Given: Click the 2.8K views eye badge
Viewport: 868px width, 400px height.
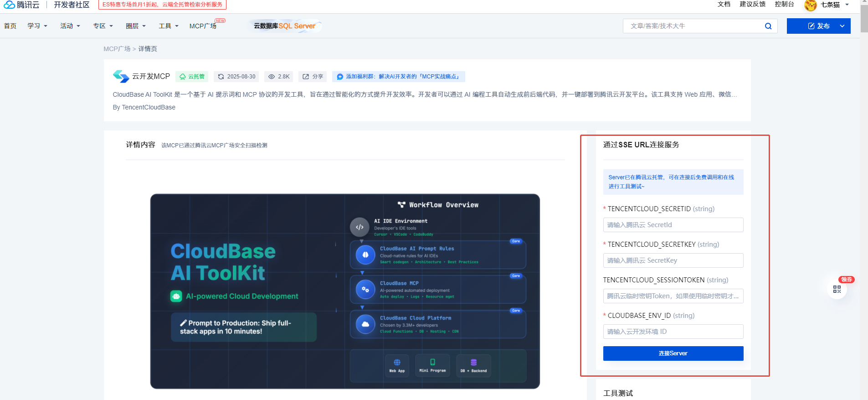Looking at the screenshot, I should click(279, 77).
